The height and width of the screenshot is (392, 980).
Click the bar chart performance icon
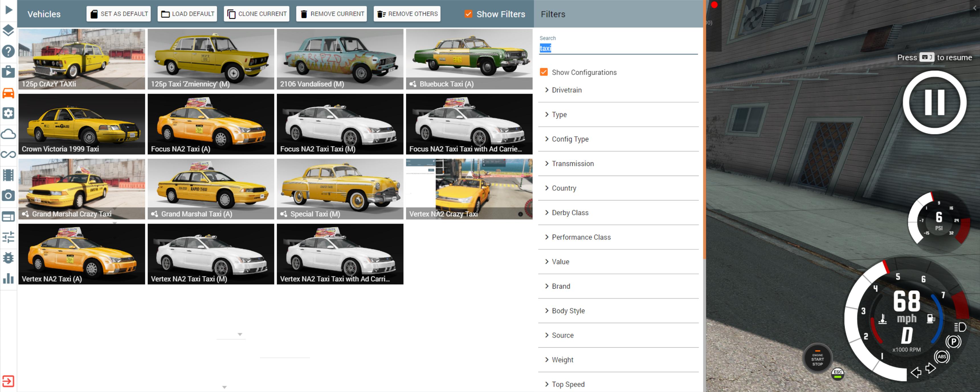pyautogui.click(x=8, y=278)
